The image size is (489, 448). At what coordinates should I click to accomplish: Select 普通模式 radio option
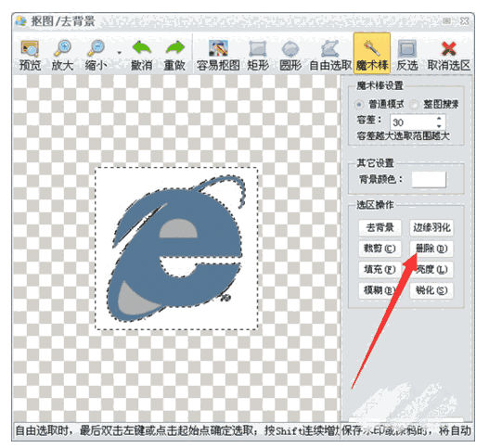point(359,105)
